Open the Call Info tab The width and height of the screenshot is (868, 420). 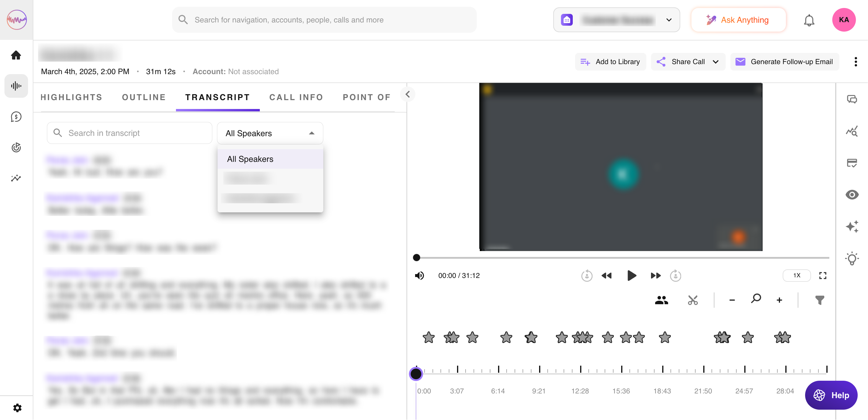(296, 97)
